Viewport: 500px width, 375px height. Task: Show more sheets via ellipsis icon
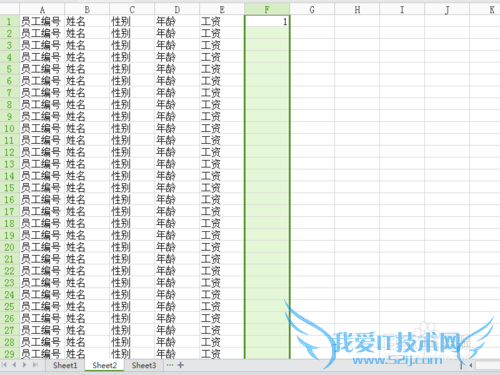coord(170,365)
